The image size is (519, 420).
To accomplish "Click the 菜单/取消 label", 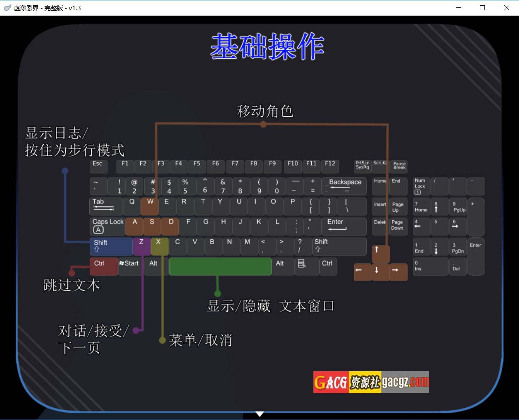I will [201, 340].
